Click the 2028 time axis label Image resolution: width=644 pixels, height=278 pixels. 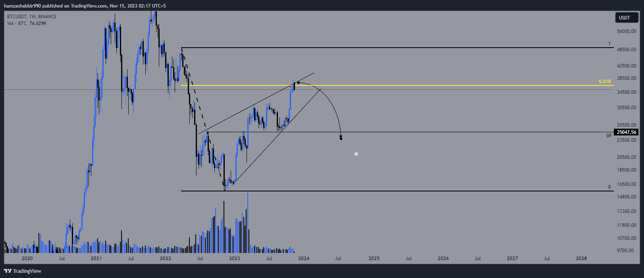(581, 259)
